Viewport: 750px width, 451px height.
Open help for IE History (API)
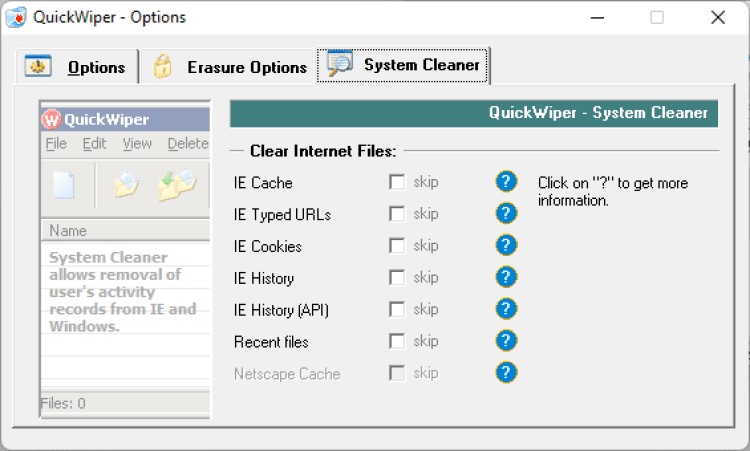(507, 309)
